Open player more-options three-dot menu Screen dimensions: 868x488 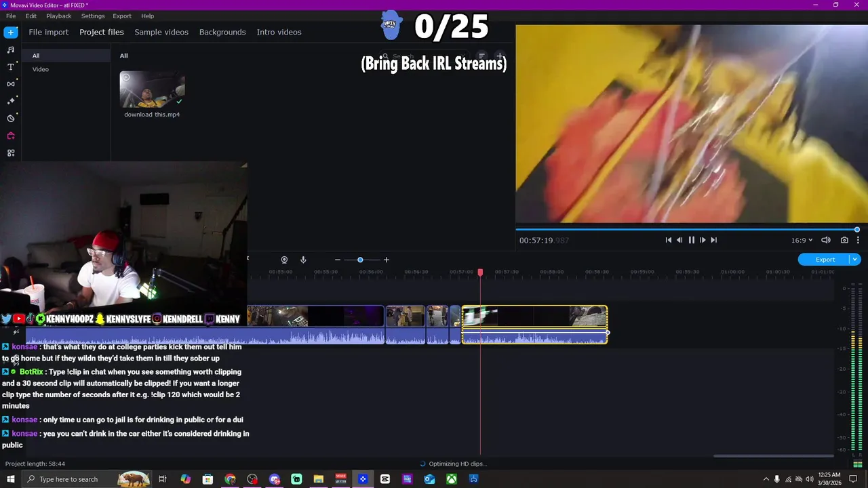(x=858, y=240)
